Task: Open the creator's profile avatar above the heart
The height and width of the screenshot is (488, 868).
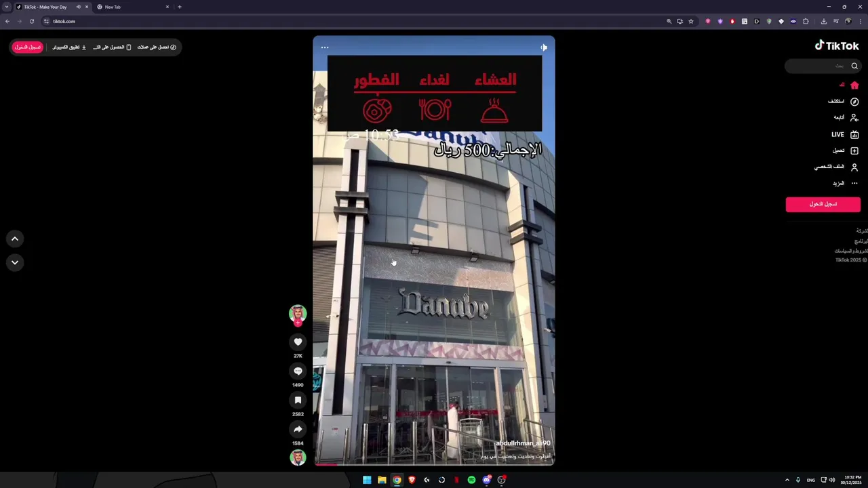Action: coord(298,313)
